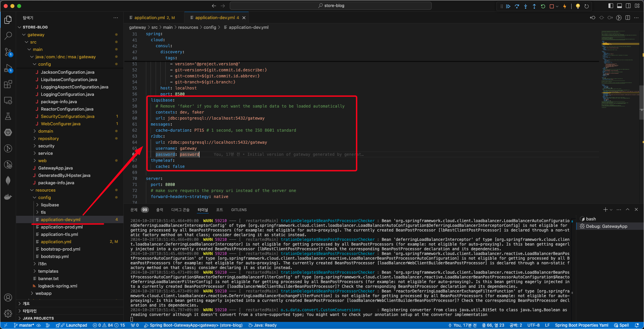Open the Testing flask icon view
644x329 pixels.
8,116
